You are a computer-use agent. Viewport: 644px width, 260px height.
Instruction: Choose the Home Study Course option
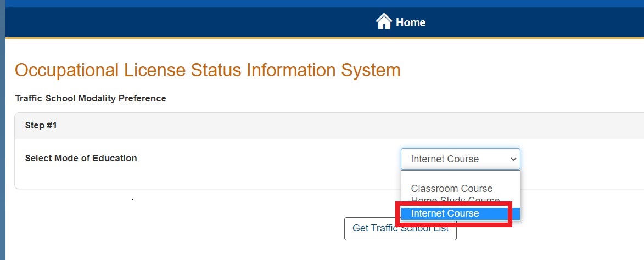pos(455,200)
